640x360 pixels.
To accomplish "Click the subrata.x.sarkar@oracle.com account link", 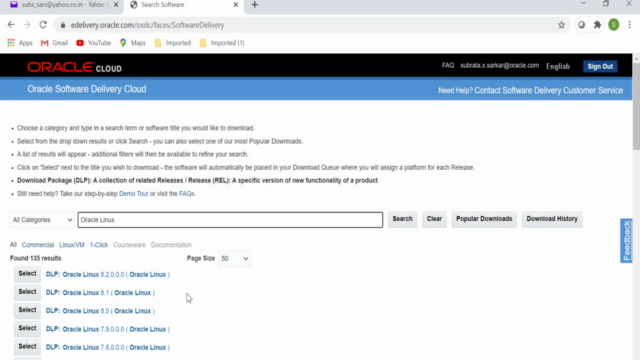I will tap(500, 65).
